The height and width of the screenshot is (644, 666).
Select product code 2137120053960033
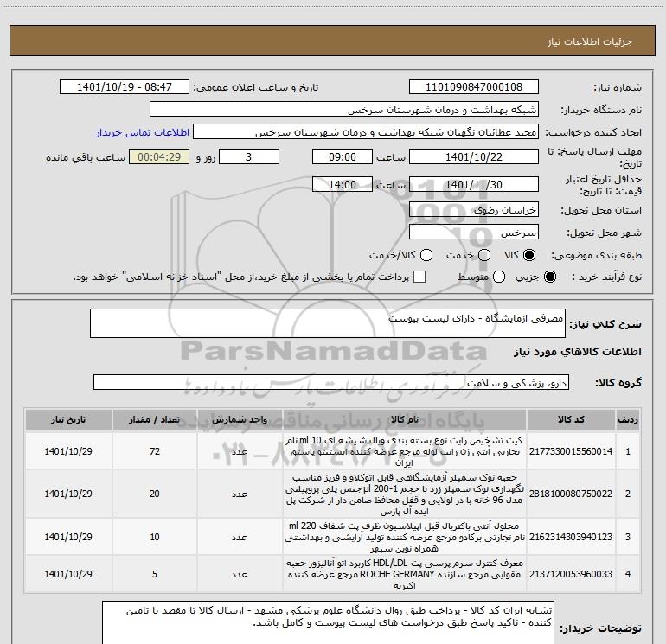(571, 574)
